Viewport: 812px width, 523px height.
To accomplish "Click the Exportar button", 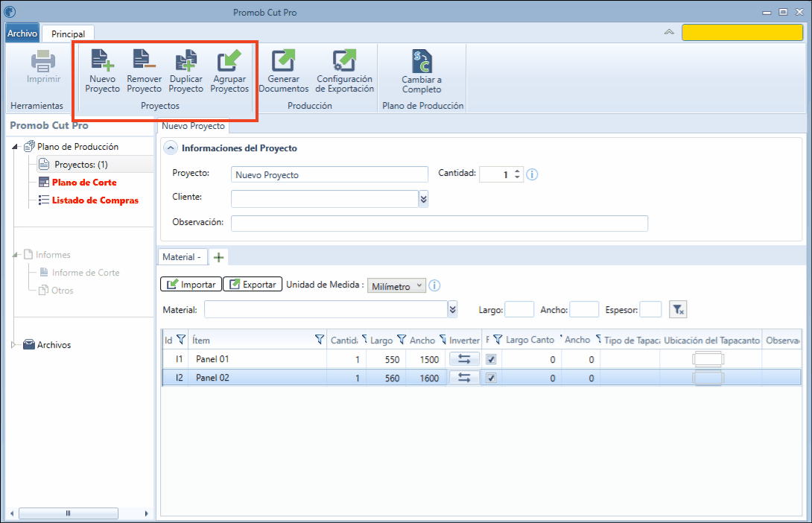I will pyautogui.click(x=253, y=285).
